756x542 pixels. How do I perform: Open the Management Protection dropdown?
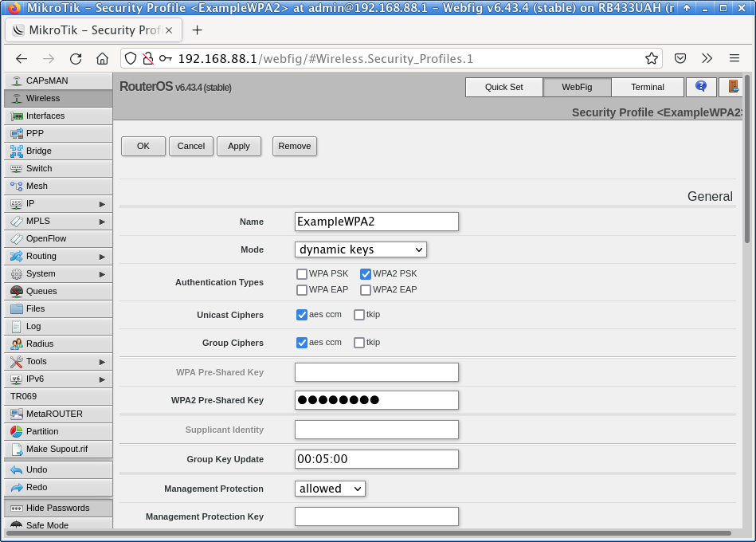(330, 489)
